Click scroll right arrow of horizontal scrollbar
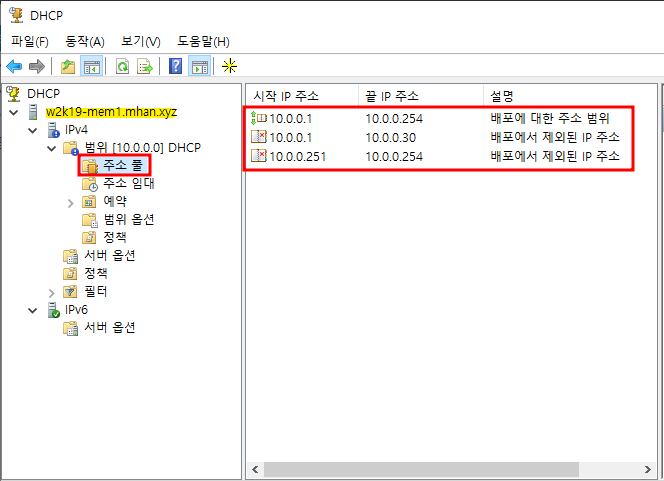The image size is (664, 481). click(x=647, y=469)
